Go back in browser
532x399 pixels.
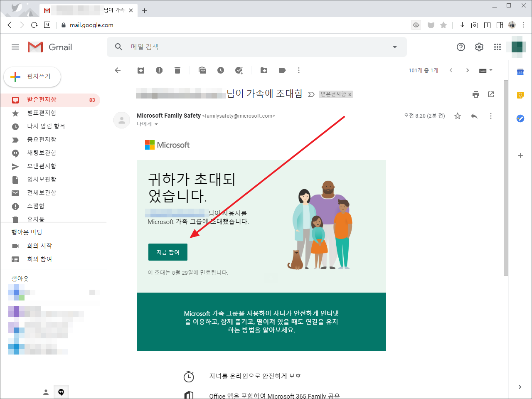10,25
